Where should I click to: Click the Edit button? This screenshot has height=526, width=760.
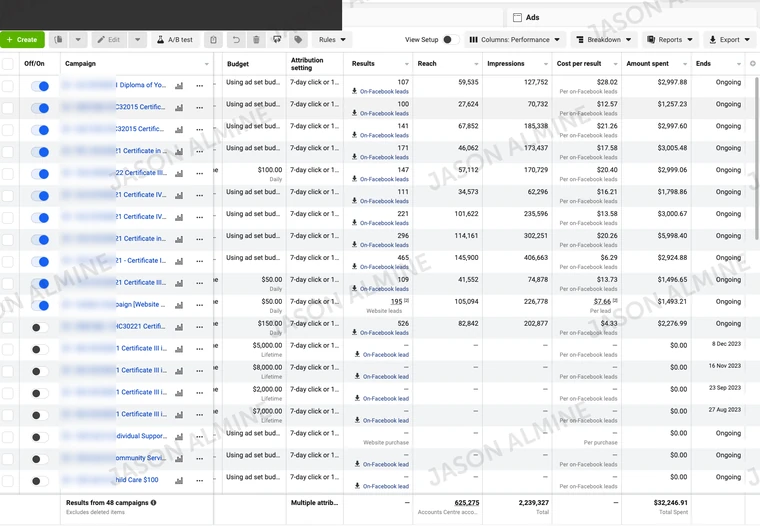pos(109,40)
